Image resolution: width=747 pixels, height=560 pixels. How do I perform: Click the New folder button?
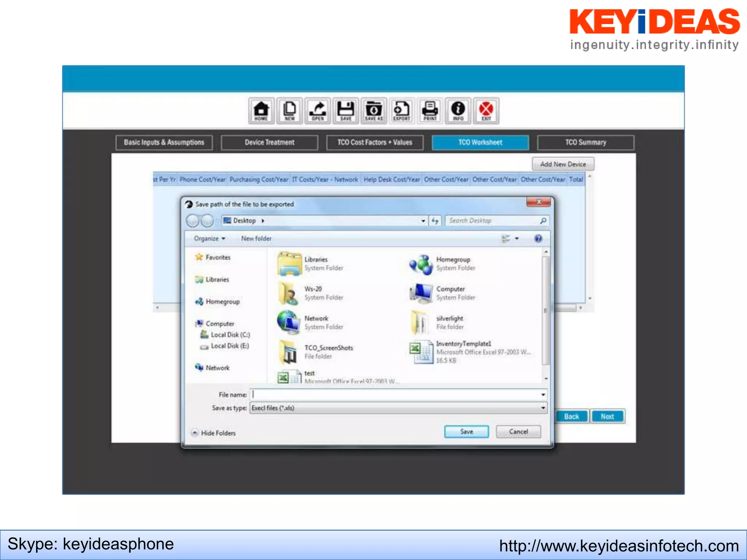256,238
